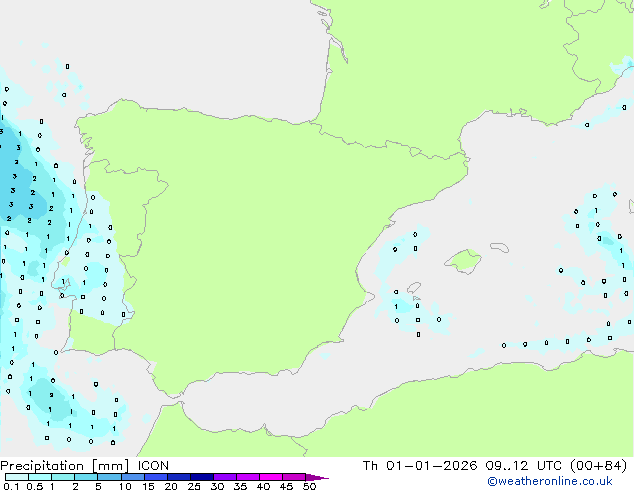Click the legend tick label '20'

171,486
